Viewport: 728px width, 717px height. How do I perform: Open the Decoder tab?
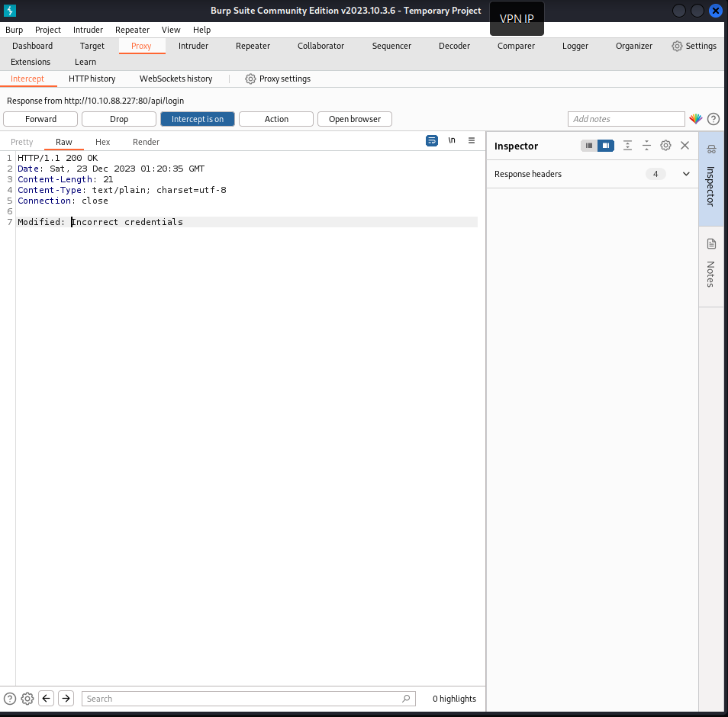(x=454, y=46)
